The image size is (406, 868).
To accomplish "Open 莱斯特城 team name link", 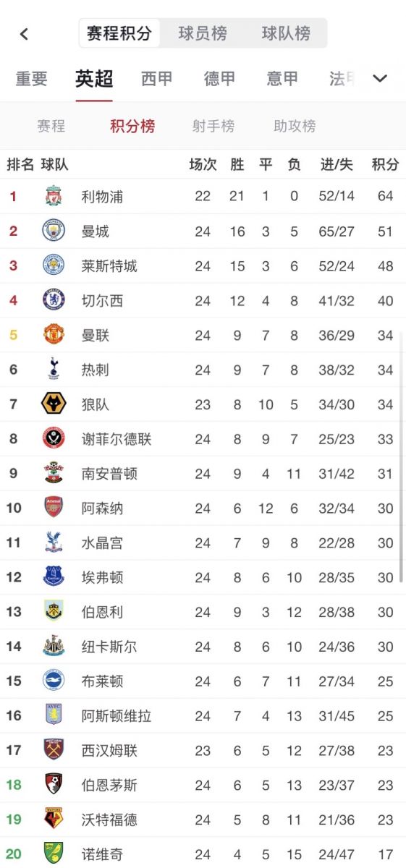I will (x=109, y=266).
